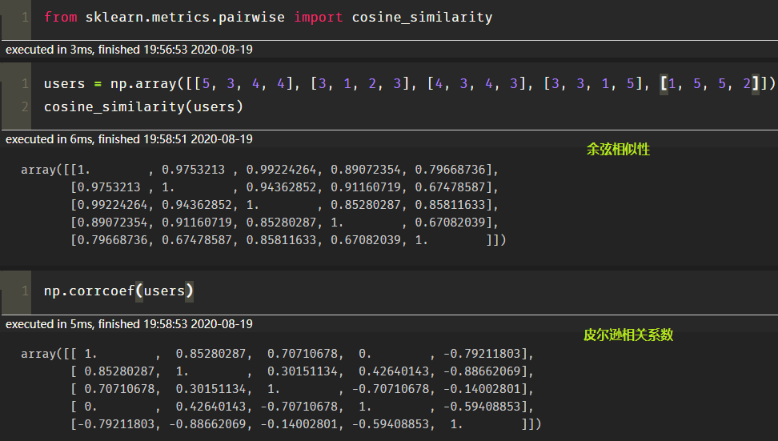The height and width of the screenshot is (441, 778).
Task: Click -0.70710678 in third row of corrcoef output
Action: [390, 388]
